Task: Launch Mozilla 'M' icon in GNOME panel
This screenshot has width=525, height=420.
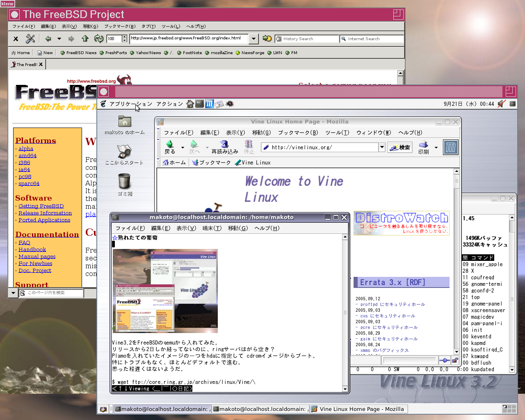Action: coord(209,104)
